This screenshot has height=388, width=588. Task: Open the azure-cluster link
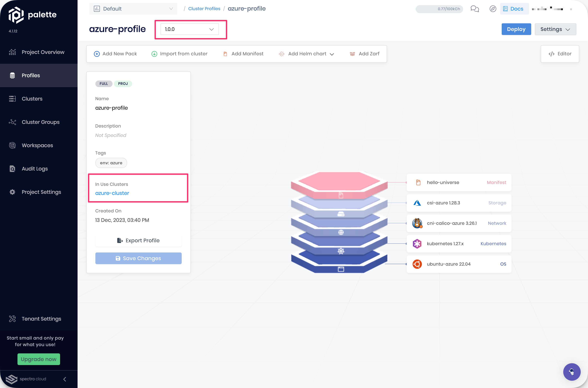pos(112,193)
